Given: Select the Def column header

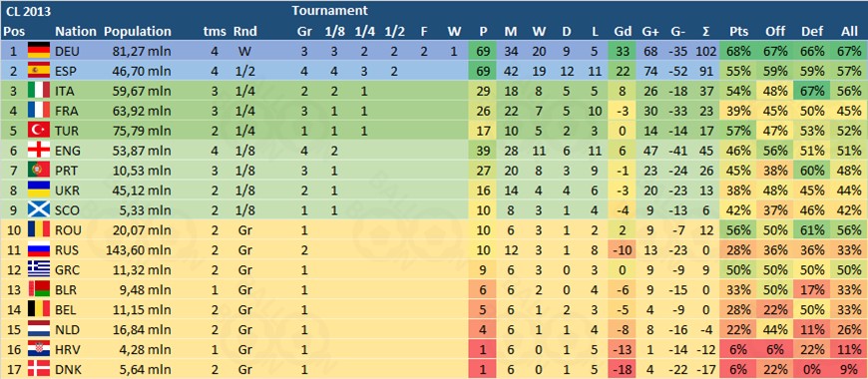Looking at the screenshot, I should pyautogui.click(x=812, y=32).
